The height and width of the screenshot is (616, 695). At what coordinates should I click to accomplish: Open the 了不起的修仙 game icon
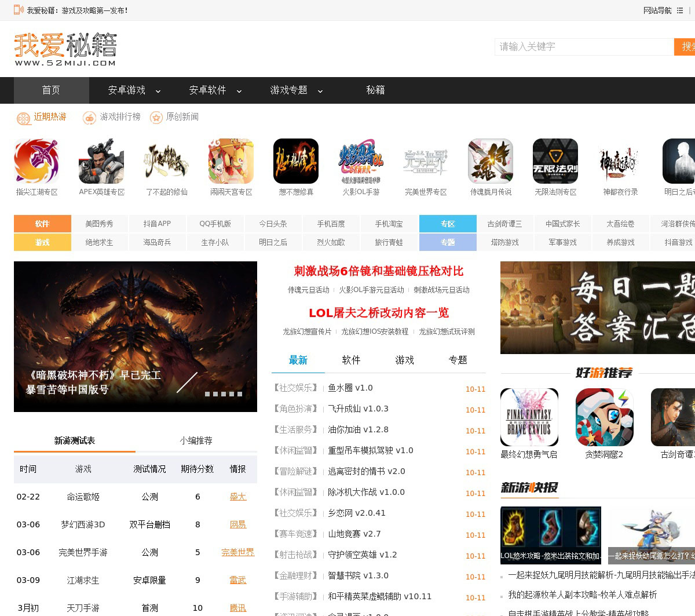pyautogui.click(x=166, y=161)
